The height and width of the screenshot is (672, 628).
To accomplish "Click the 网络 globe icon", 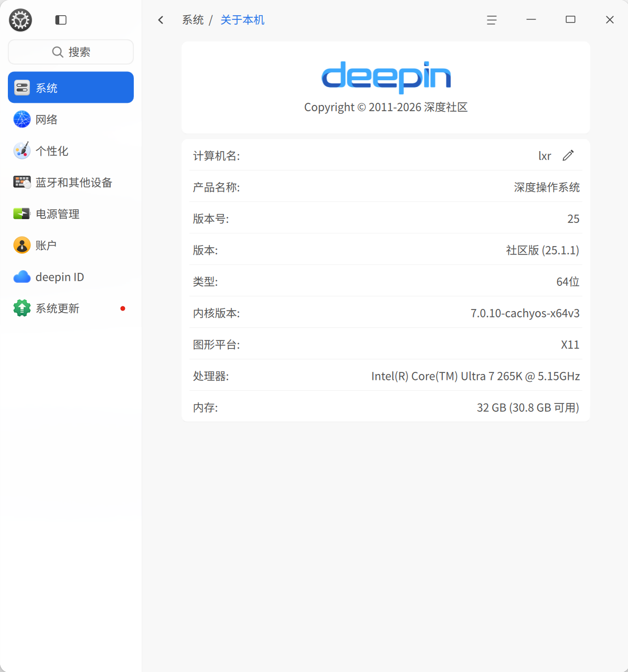I will (x=22, y=119).
